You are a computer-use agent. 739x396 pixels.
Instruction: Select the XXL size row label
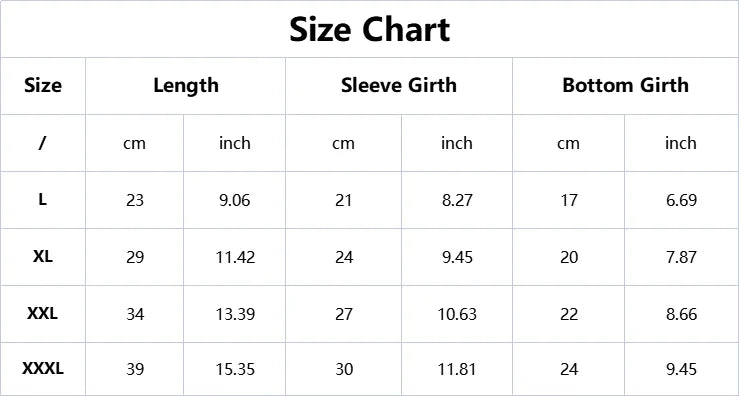tap(42, 313)
